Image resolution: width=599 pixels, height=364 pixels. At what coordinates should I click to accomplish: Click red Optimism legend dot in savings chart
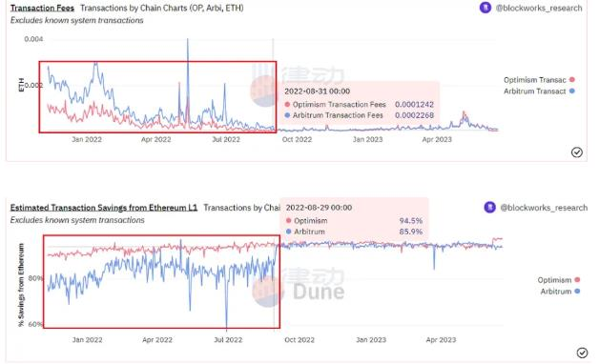577,280
